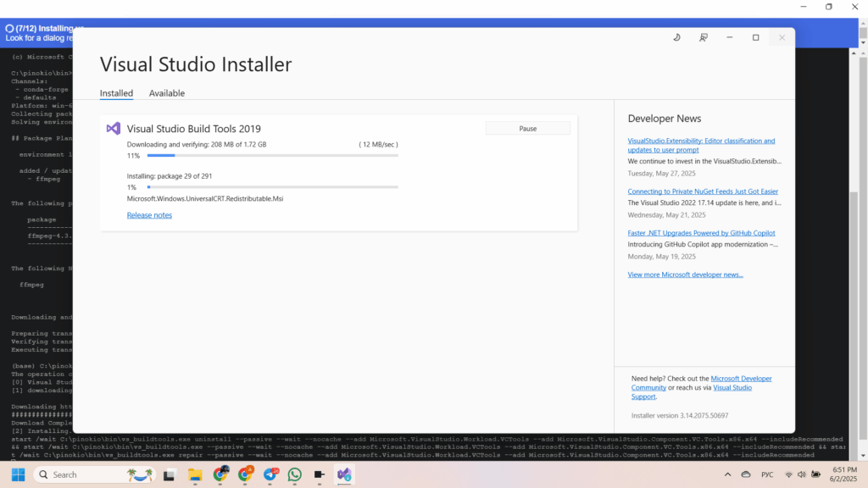This screenshot has width=868, height=488.
Task: Open the Visual Studio Support link
Action: (732, 387)
